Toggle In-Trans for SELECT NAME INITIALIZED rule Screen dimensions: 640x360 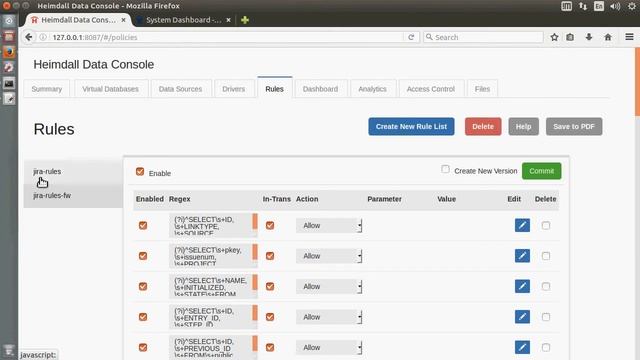[x=270, y=286]
